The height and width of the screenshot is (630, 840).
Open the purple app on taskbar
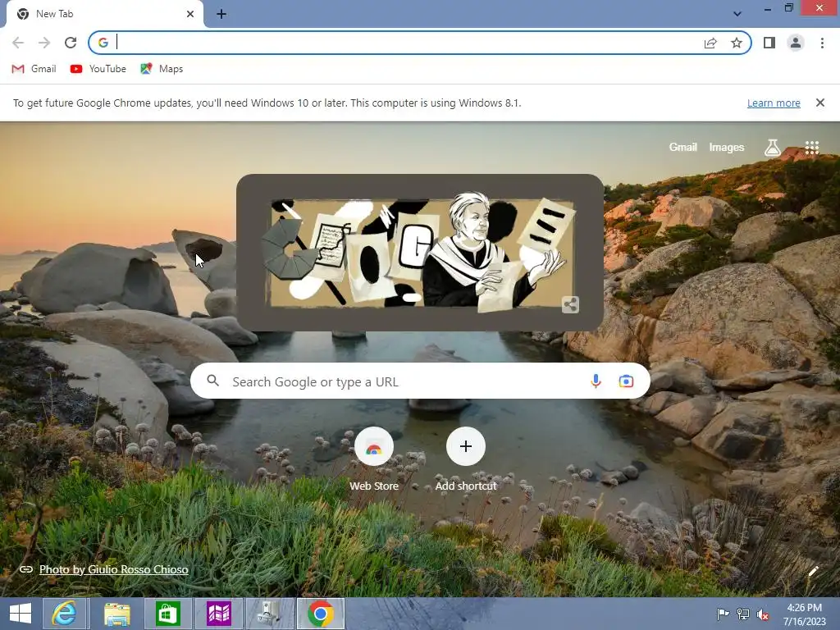click(218, 614)
